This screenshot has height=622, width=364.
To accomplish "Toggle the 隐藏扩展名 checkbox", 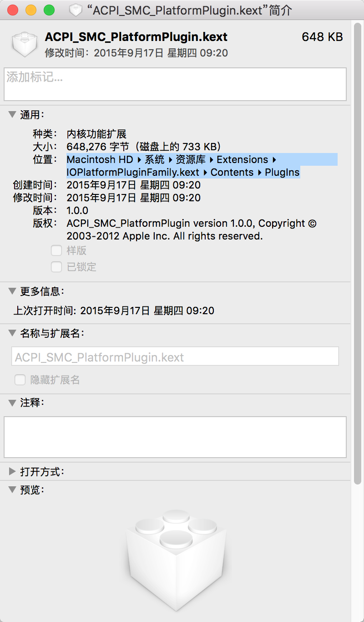I will click(20, 380).
